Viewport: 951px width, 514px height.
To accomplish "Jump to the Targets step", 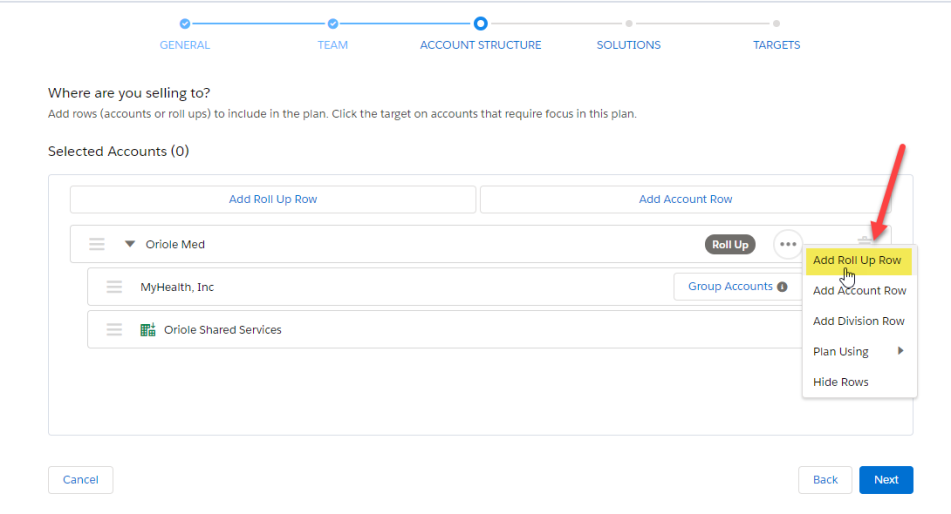I will pos(776,45).
